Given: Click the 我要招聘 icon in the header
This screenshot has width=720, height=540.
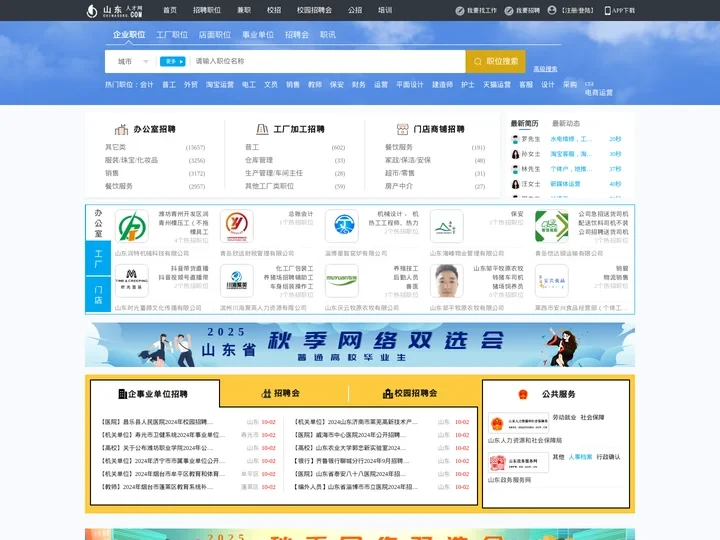Looking at the screenshot, I should coord(509,11).
